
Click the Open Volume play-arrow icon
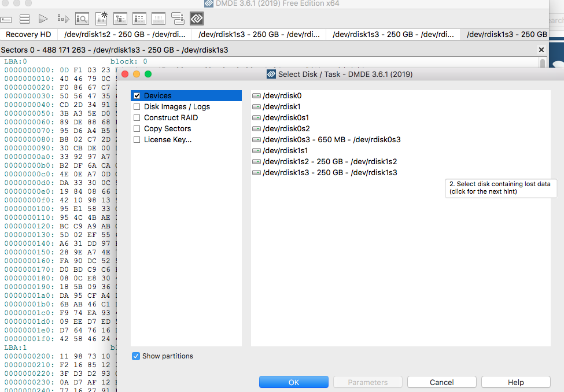(43, 19)
